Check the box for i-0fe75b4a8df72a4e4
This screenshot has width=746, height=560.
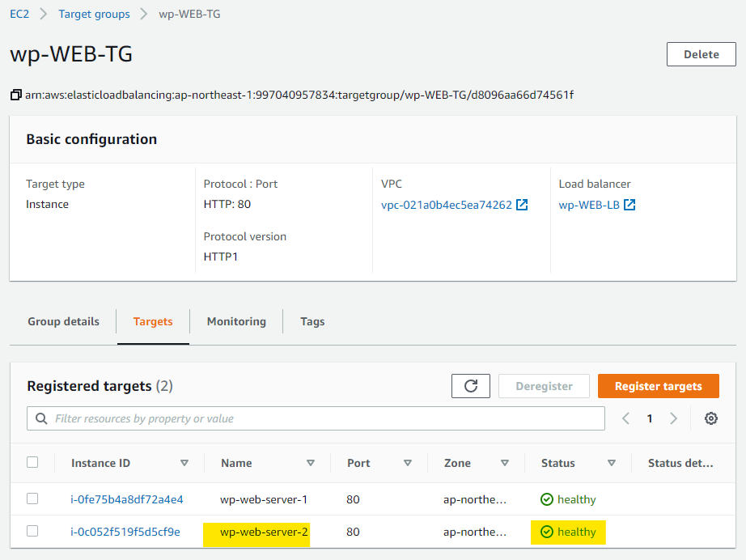tap(32, 498)
